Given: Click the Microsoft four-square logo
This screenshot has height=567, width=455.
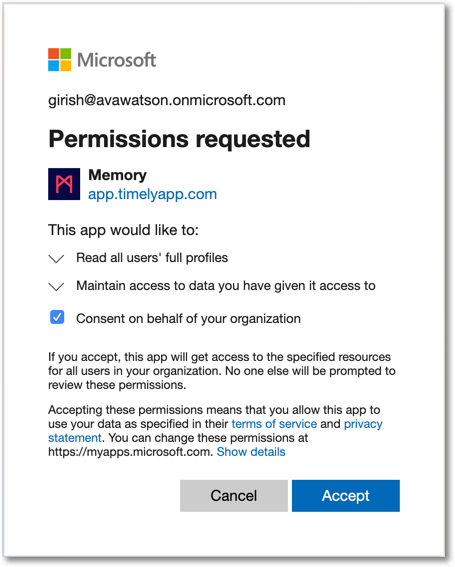Looking at the screenshot, I should 60,60.
